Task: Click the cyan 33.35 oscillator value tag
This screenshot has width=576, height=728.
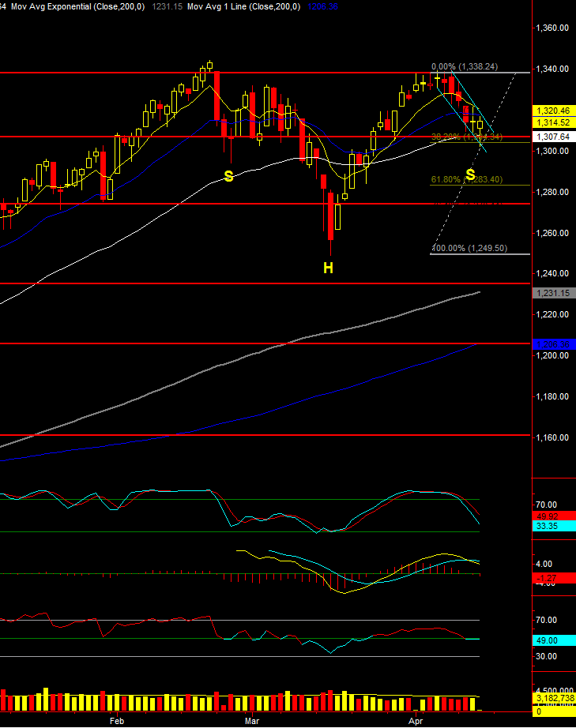Action: (x=552, y=526)
